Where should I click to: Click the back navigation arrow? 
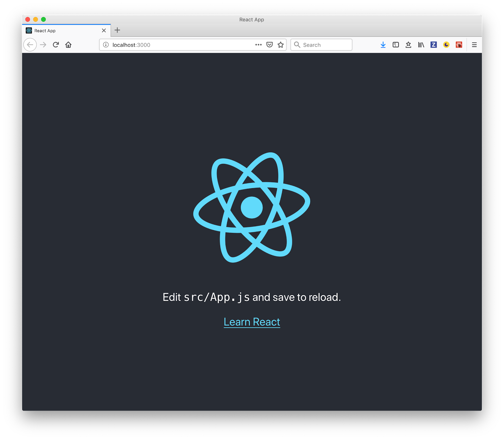click(x=30, y=45)
